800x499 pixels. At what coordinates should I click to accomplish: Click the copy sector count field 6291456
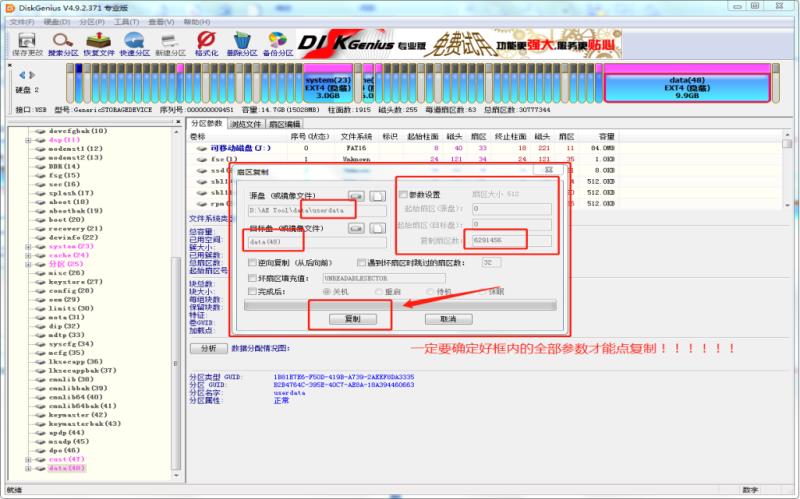point(511,240)
